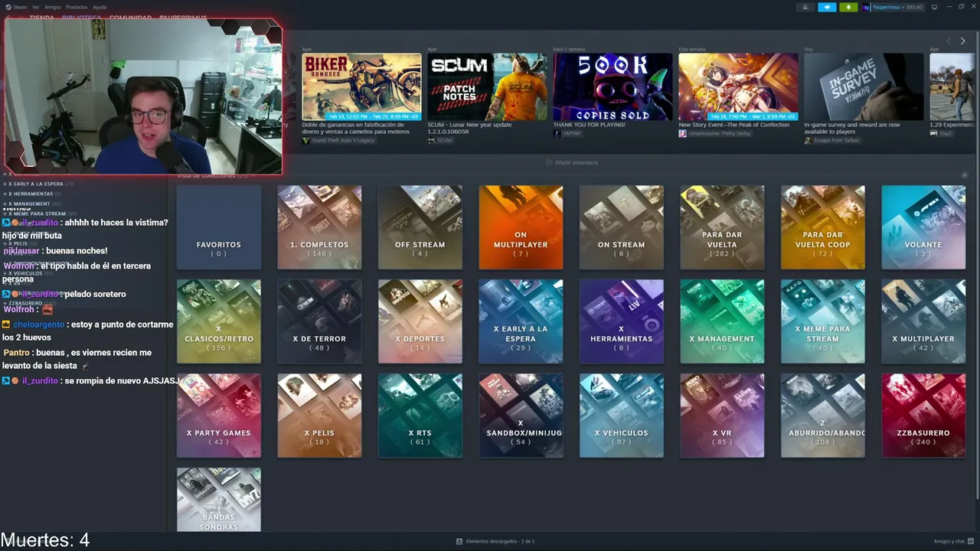Click the Pauperrimus profile avatar
This screenshot has width=980, height=551.
[x=866, y=7]
